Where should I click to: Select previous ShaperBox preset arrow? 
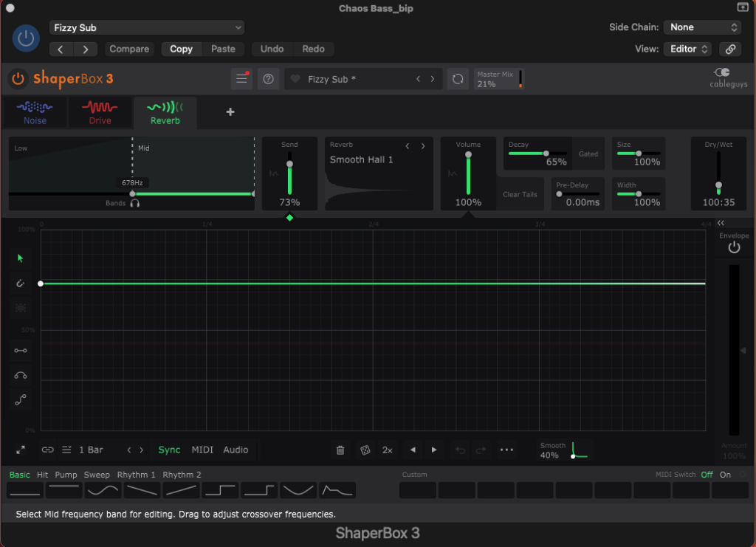coord(418,78)
